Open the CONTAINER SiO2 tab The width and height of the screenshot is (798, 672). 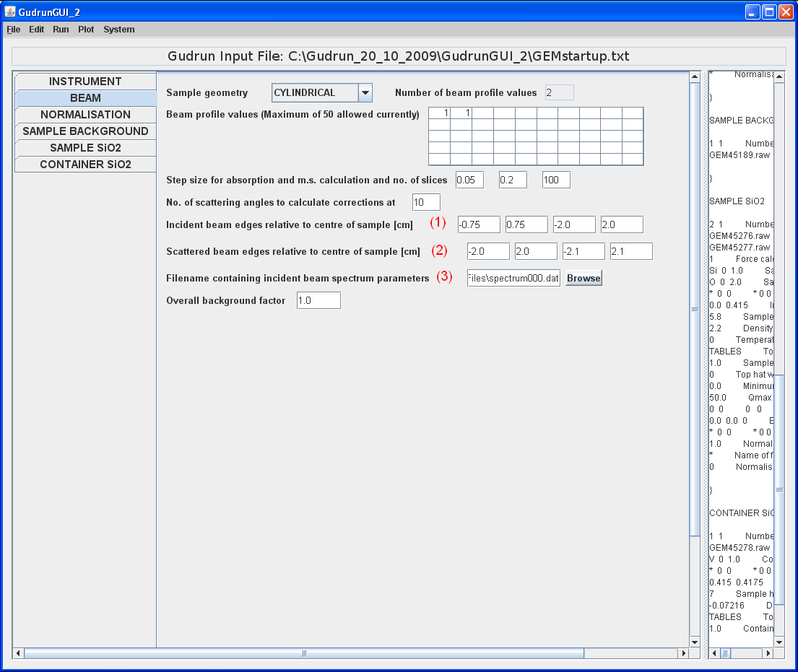tap(85, 165)
